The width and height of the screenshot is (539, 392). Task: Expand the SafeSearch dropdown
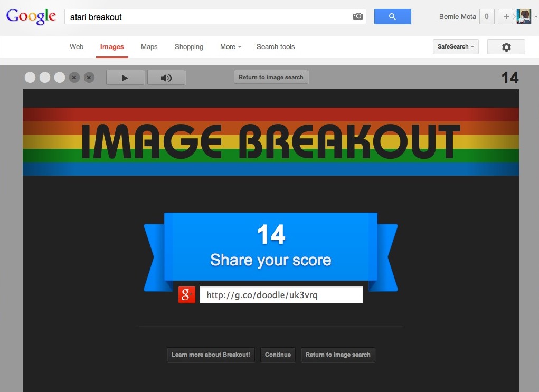pos(455,46)
